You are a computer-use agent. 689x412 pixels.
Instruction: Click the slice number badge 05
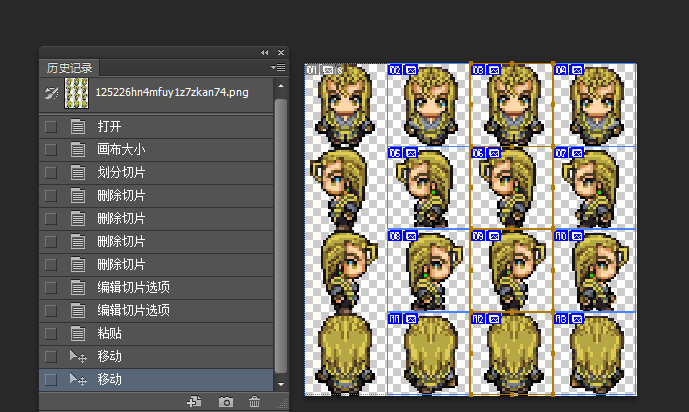[395, 153]
